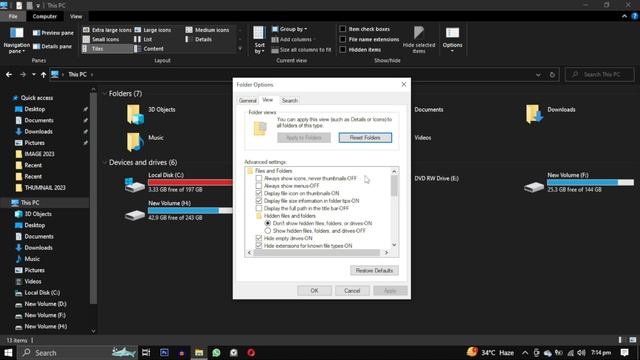Show hidden system tray icons

click(525, 353)
